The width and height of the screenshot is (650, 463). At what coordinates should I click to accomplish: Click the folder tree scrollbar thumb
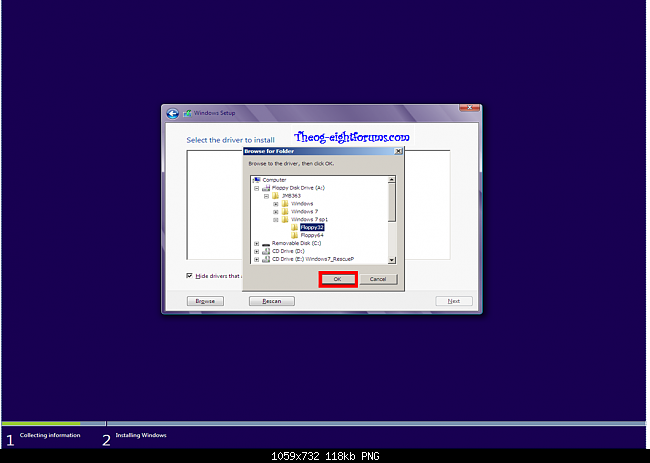pyautogui.click(x=391, y=202)
